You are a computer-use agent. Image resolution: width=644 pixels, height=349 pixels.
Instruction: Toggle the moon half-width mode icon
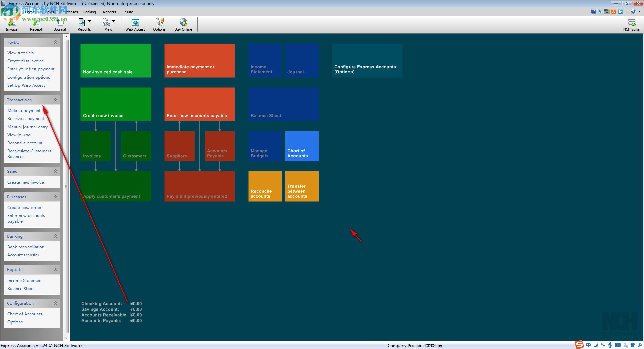pos(596,345)
